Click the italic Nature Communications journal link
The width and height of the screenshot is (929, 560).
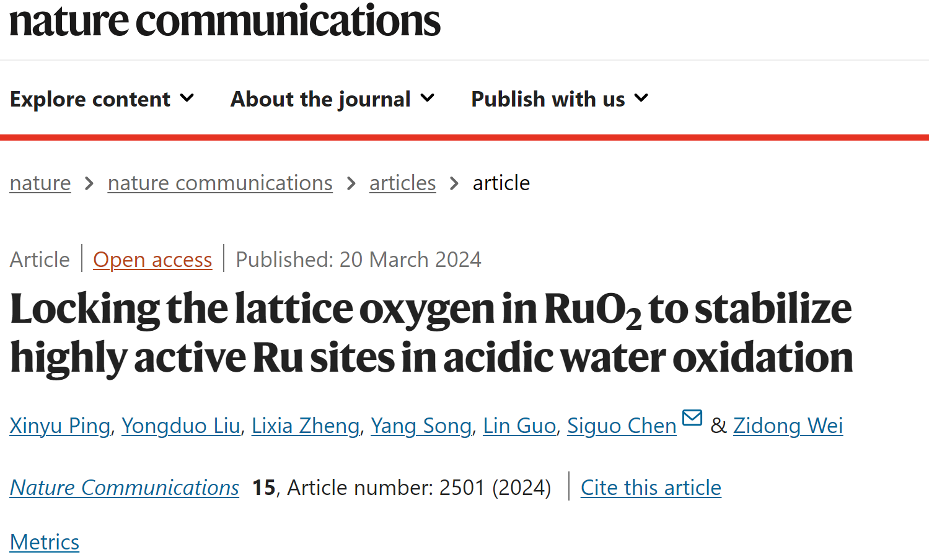click(125, 488)
